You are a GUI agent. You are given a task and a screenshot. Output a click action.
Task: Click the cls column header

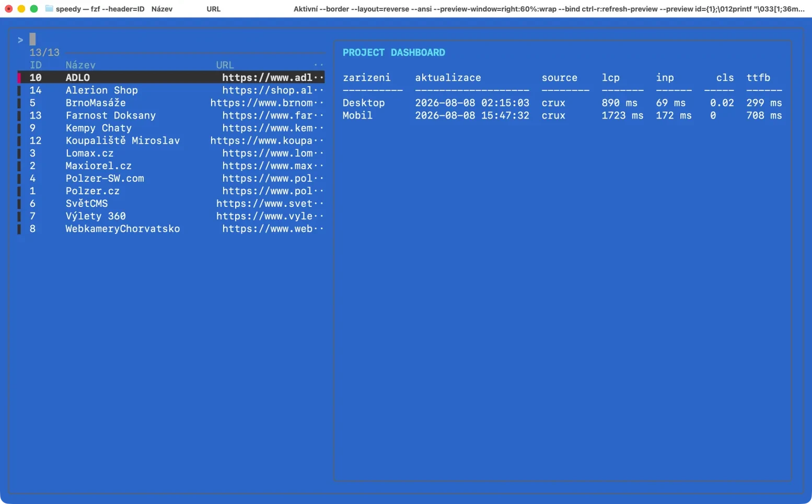tap(725, 77)
